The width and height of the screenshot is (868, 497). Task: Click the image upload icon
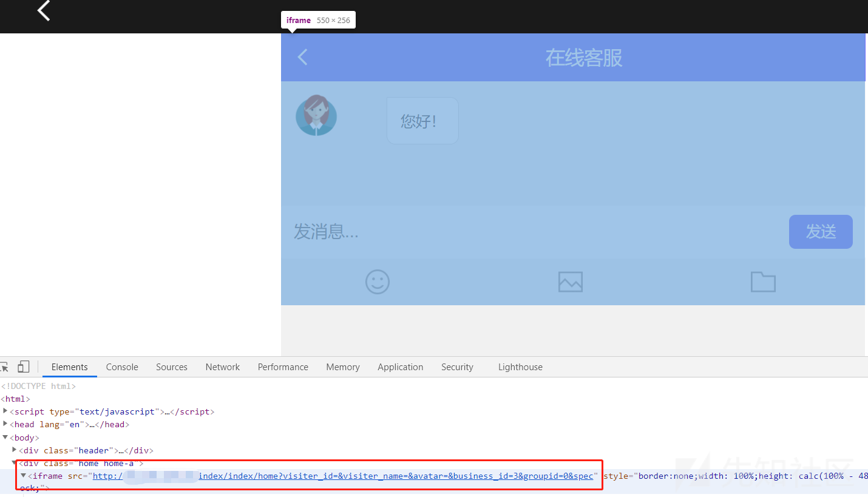(x=570, y=282)
